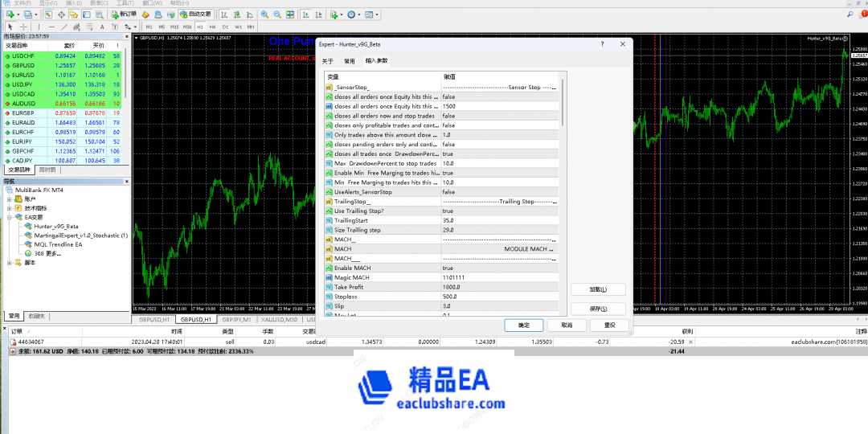Click the 加载(L) load button
The height and width of the screenshot is (434, 868).
pos(597,289)
